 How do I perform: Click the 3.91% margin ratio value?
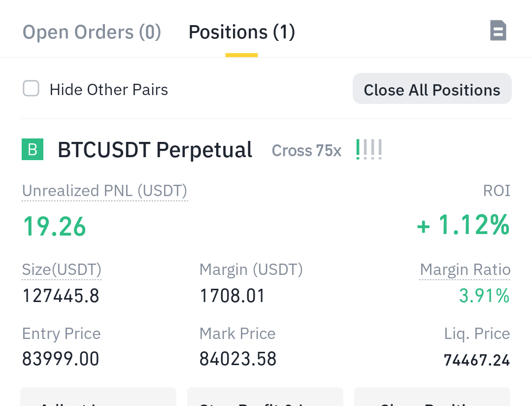pos(484,295)
